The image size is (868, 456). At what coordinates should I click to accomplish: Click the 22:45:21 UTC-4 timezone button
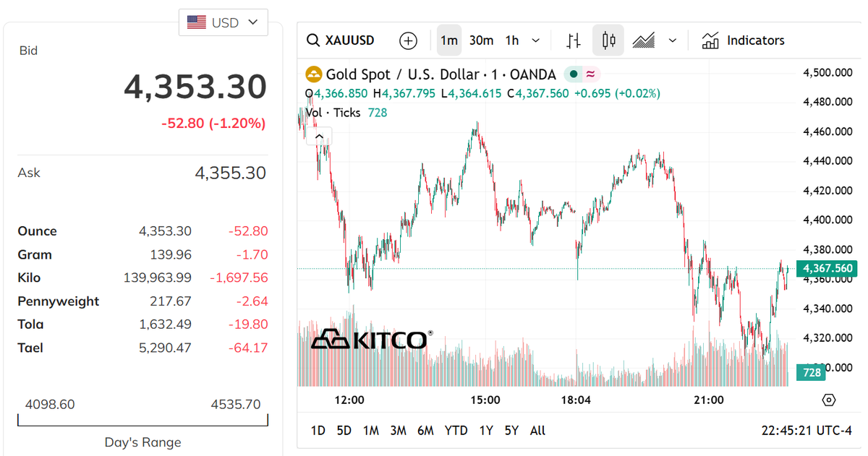point(807,431)
